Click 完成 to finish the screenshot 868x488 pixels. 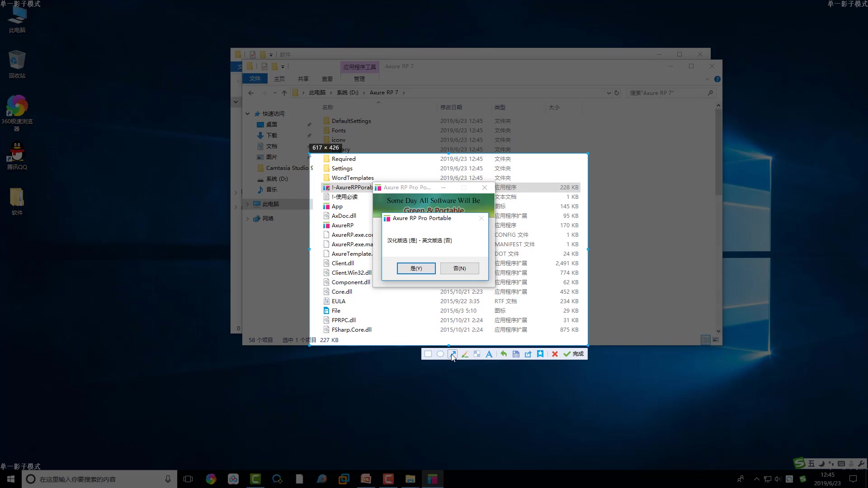(574, 354)
